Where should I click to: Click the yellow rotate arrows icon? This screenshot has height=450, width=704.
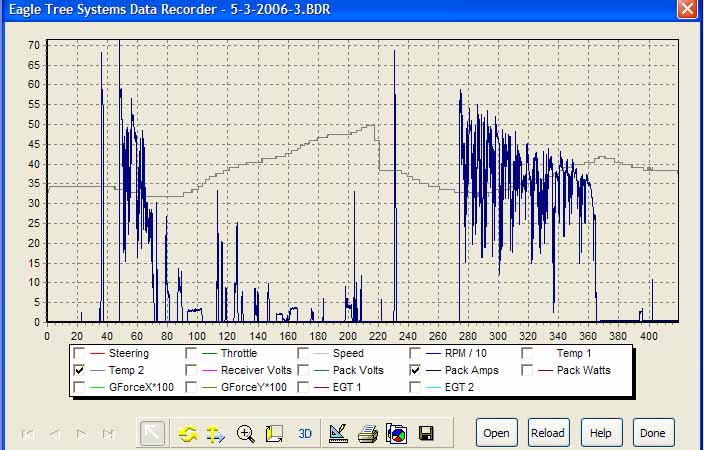(x=187, y=434)
